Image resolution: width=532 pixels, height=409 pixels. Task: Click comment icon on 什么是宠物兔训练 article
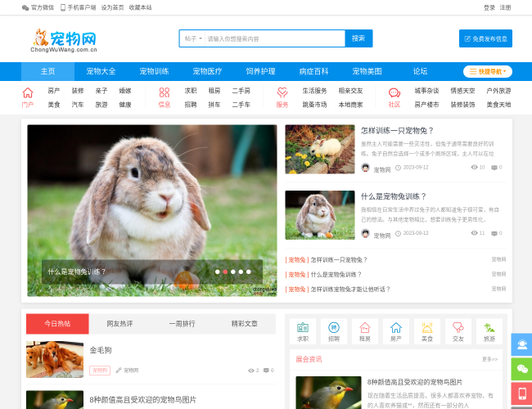click(494, 233)
